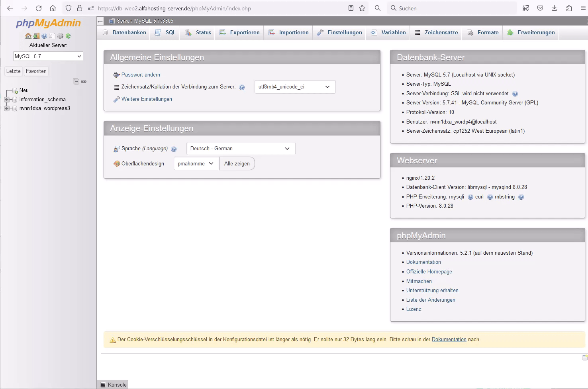The image size is (588, 389).
Task: Reload navigation panel with green refresh icon
Action: 68,36
